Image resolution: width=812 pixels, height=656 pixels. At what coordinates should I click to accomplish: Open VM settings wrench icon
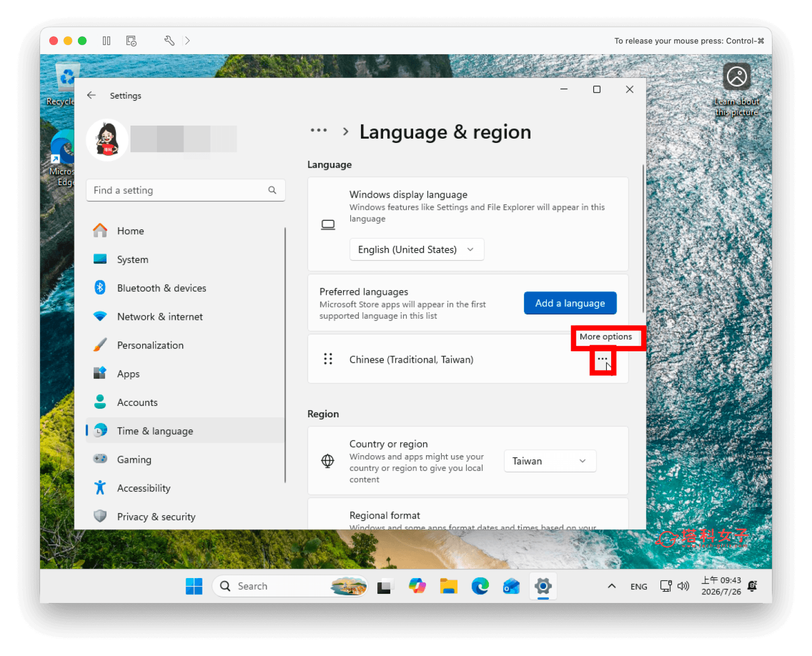pos(169,41)
